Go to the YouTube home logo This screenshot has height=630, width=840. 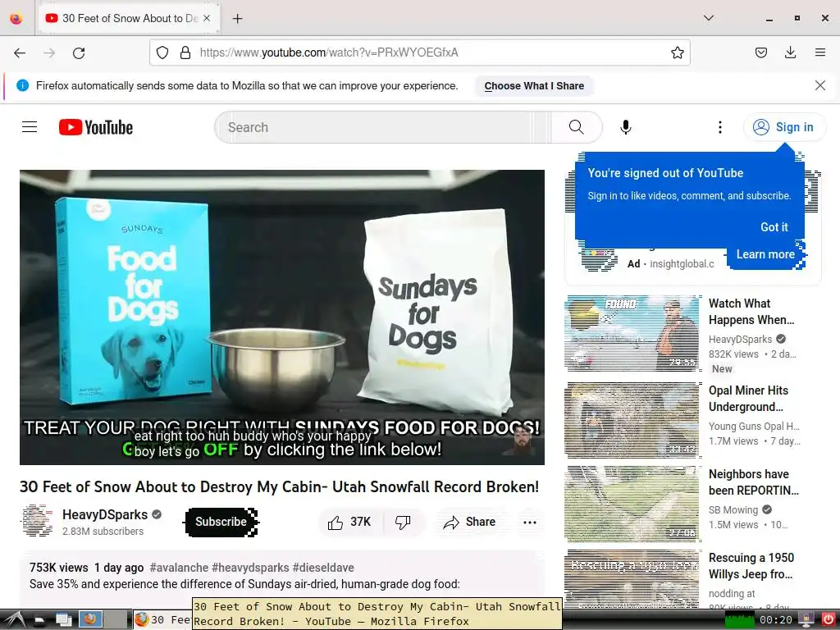[96, 127]
